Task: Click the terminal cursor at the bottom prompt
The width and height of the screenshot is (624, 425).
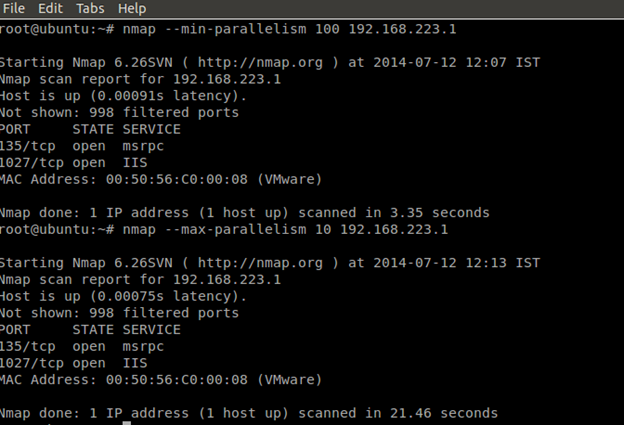Action: pos(125,423)
